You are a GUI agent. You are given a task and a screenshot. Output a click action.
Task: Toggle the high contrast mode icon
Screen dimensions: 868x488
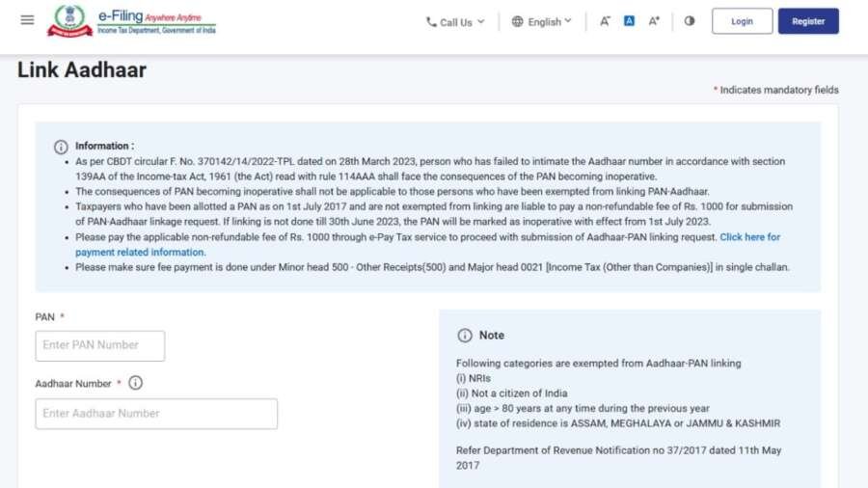pyautogui.click(x=690, y=21)
